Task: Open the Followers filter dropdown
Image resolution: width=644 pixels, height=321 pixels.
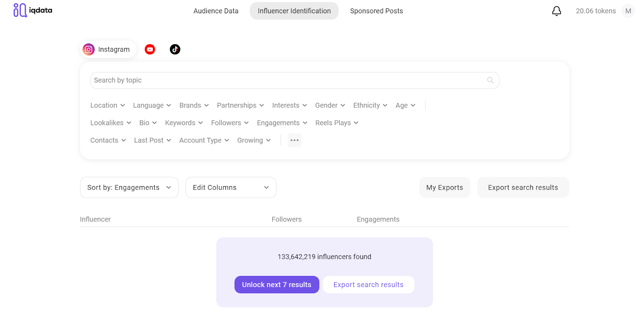Action: (230, 123)
